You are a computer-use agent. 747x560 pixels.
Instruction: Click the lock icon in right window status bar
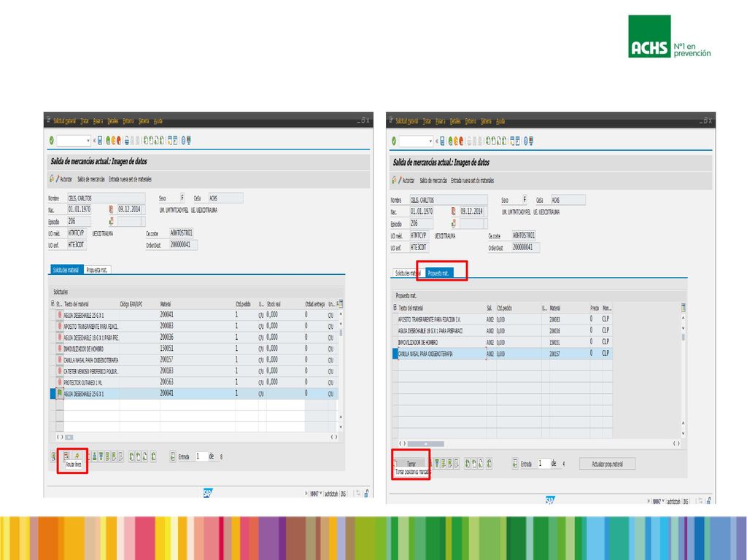(709, 501)
